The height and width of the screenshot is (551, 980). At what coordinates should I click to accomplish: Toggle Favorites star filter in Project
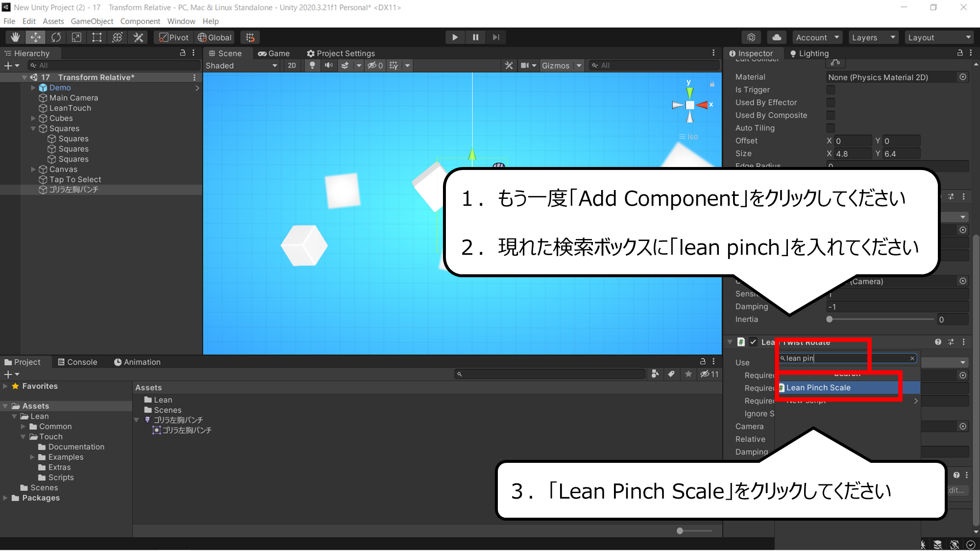coord(688,374)
